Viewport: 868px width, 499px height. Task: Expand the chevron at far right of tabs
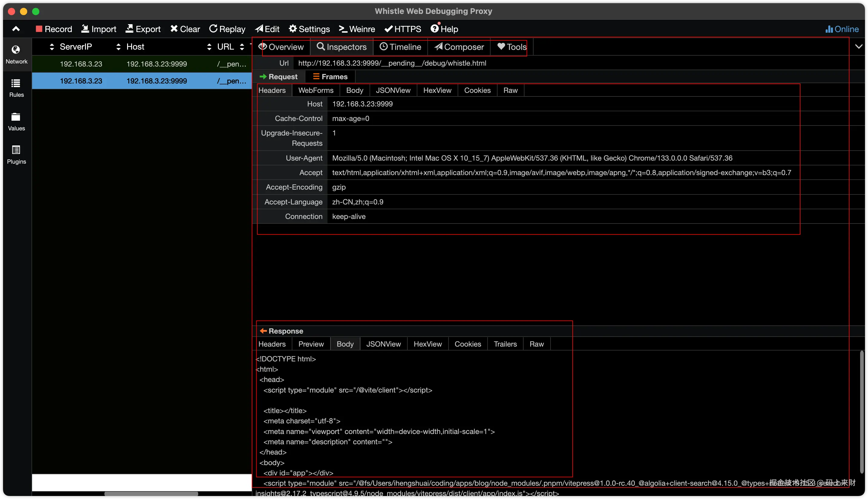coord(858,47)
